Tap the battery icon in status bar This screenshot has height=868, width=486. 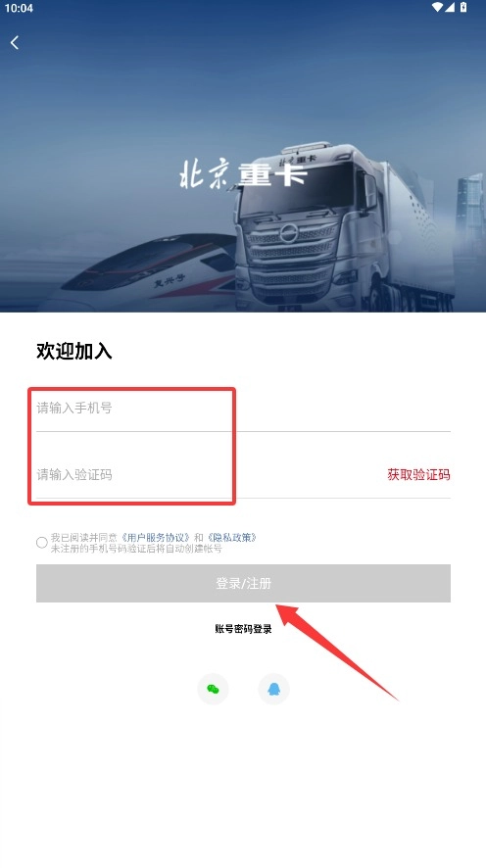pos(463,7)
